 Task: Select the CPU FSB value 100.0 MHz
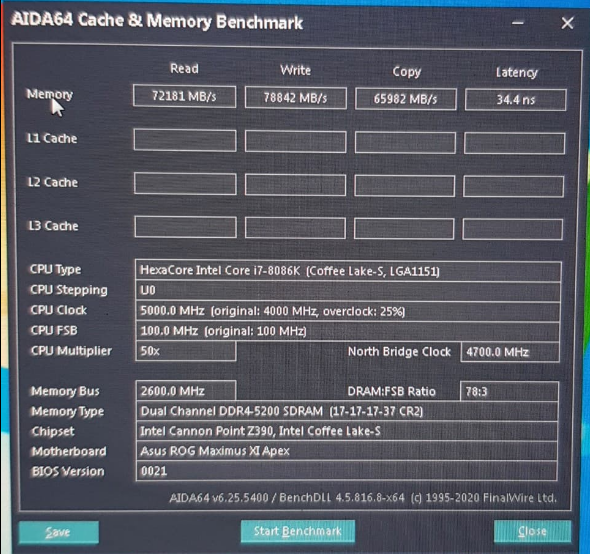pyautogui.click(x=347, y=332)
